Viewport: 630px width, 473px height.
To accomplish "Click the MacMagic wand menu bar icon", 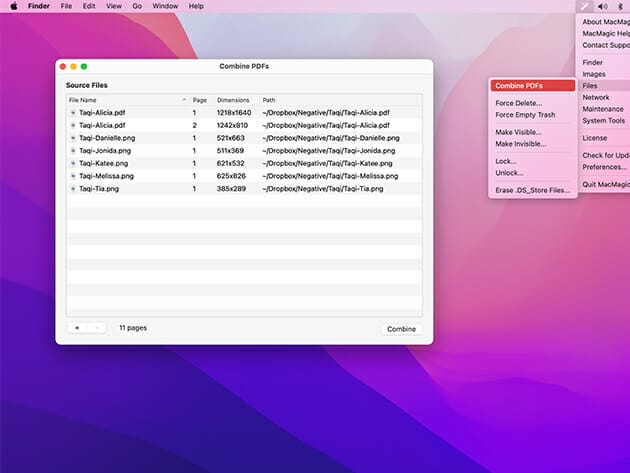I will coord(584,6).
